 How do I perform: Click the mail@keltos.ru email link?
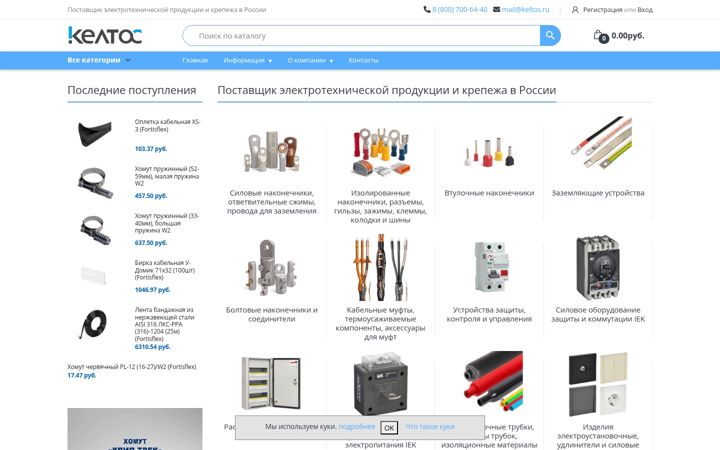tap(525, 9)
